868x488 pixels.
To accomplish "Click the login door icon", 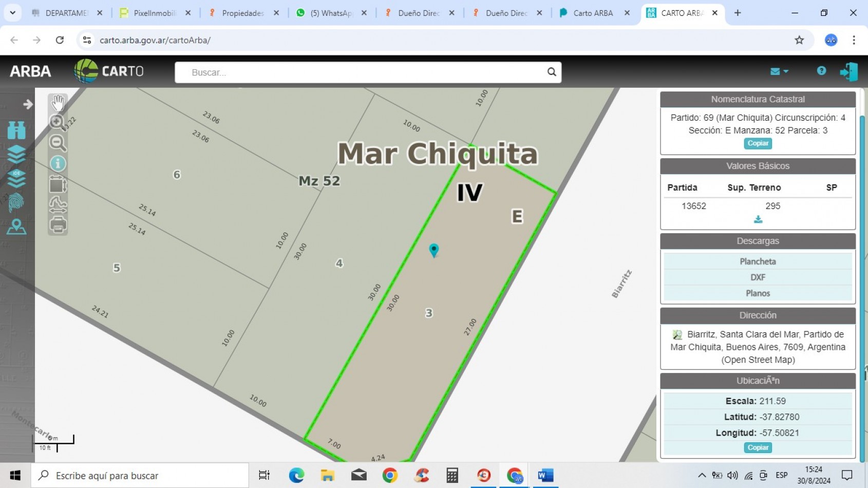I will [848, 71].
